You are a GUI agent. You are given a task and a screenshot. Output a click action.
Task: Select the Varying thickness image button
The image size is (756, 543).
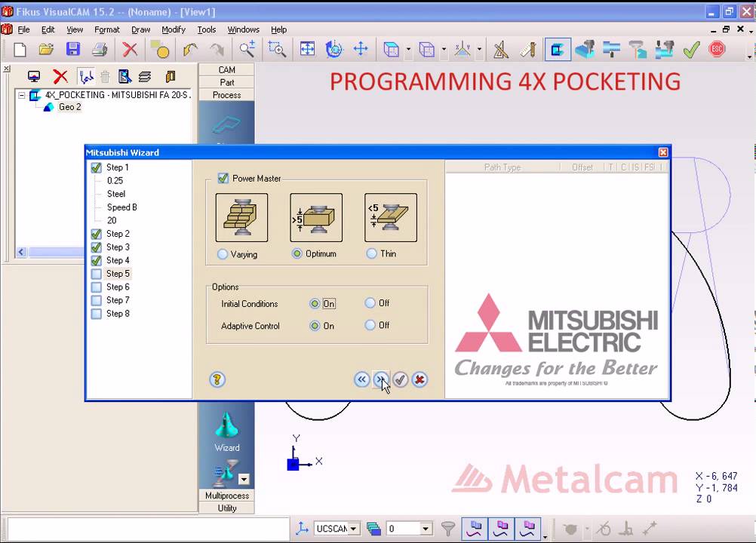[x=241, y=218]
